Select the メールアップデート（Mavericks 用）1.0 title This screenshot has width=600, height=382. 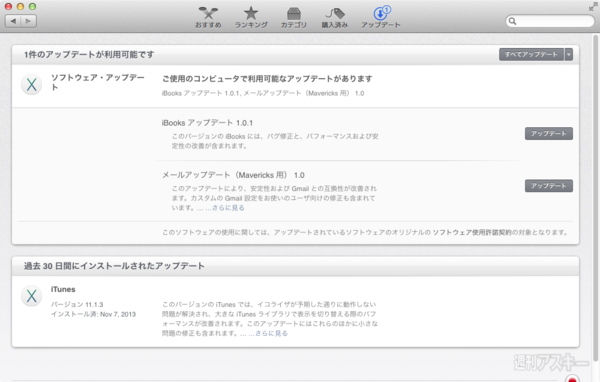point(233,175)
